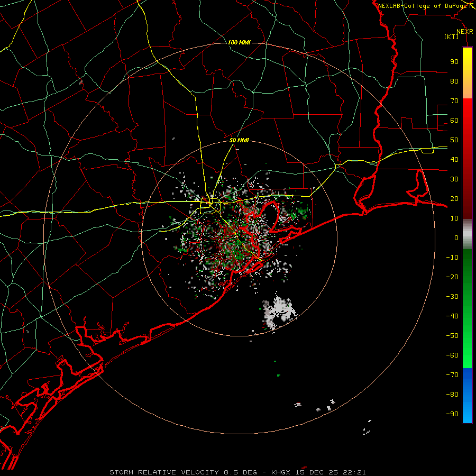Click the 20 value on velocity scale
Image resolution: width=476 pixels, height=476 pixels.
pos(454,198)
